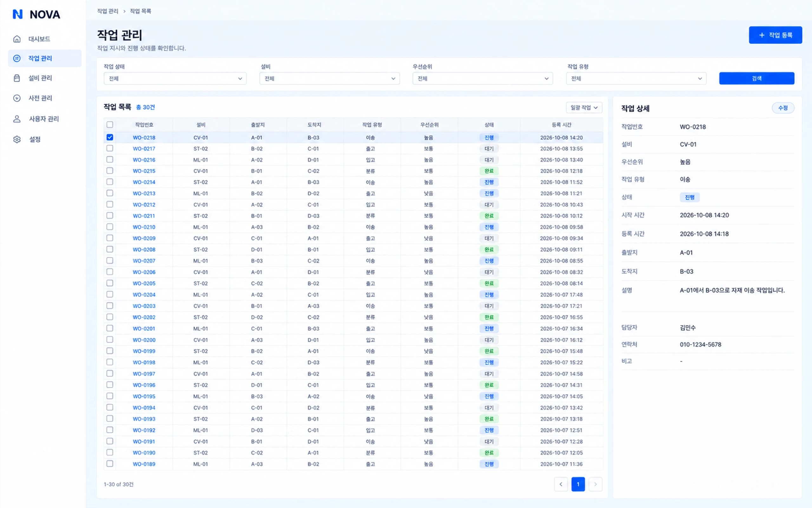Open the 설비 filter dropdown

[330, 78]
